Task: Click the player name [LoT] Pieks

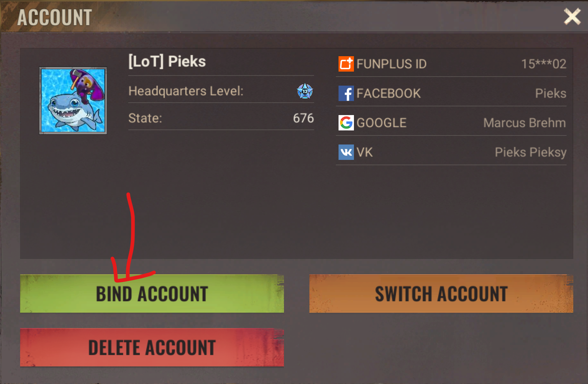Action: coord(167,61)
